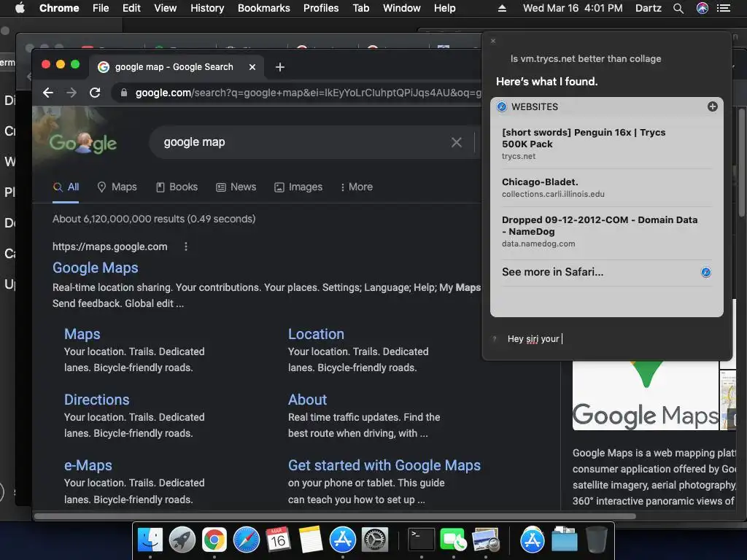Open Notification Center list icon

(724, 8)
